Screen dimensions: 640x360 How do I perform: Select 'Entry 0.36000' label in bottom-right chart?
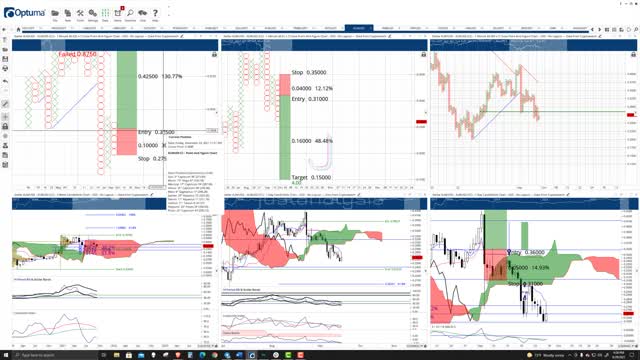pos(527,253)
